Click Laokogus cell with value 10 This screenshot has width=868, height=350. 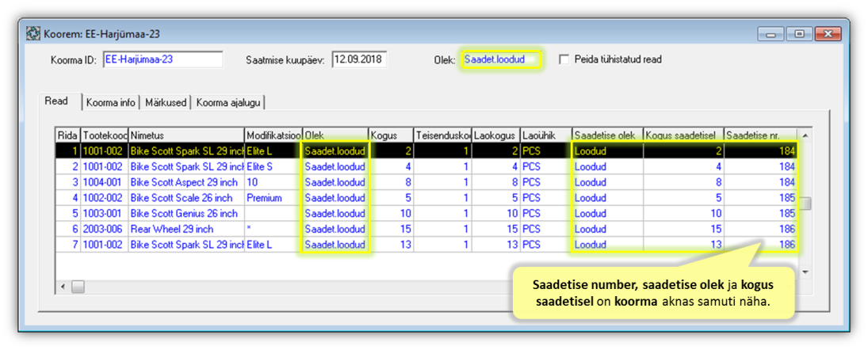point(496,214)
